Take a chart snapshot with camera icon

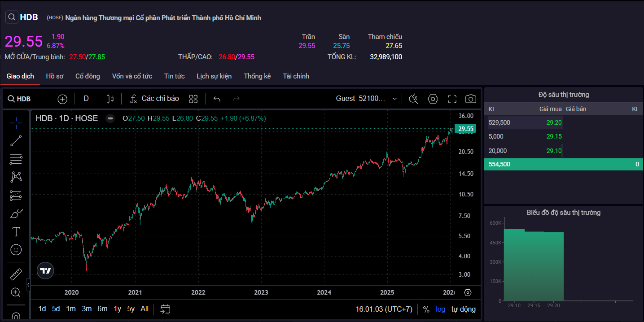click(x=471, y=99)
